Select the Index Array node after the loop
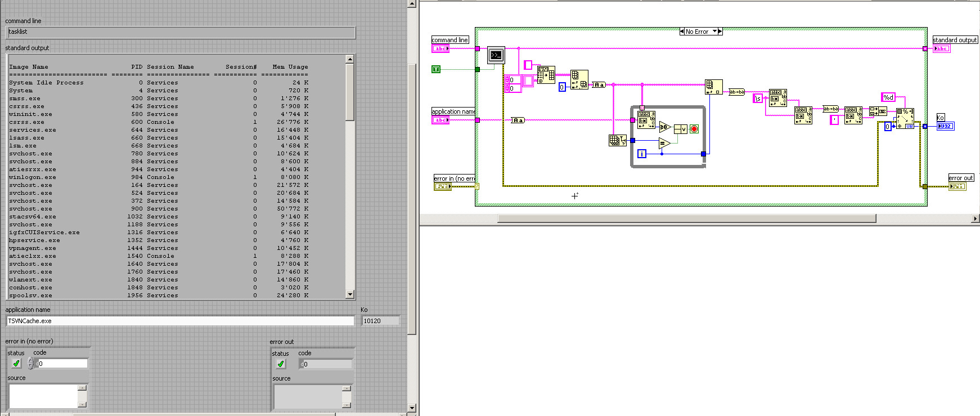 click(x=713, y=87)
